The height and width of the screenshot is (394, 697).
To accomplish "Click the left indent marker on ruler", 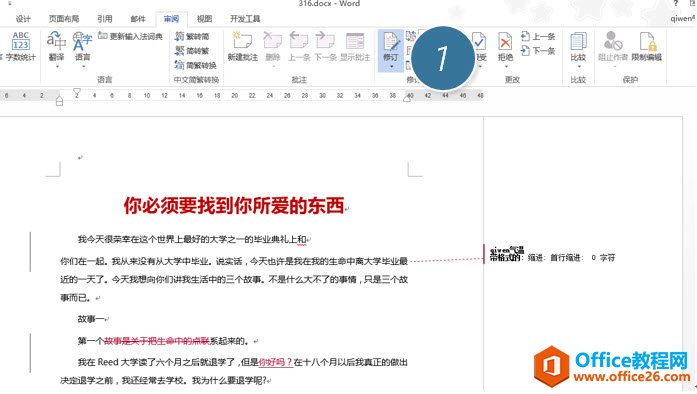I will pos(59,101).
